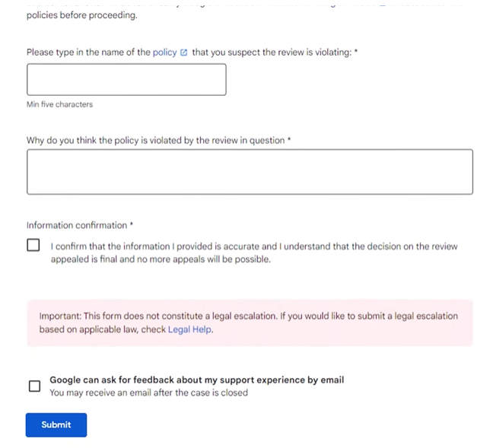Click the asterisk after "Information confirmation"
493x448 pixels.
132,224
